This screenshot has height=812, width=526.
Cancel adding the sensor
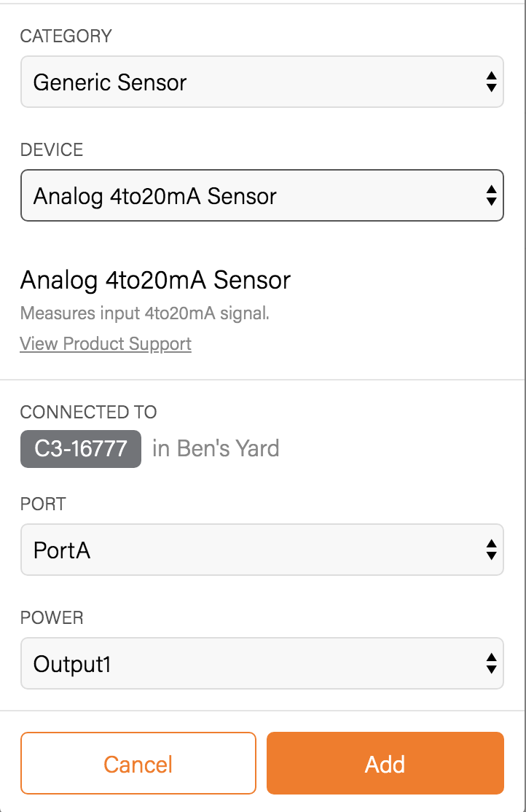click(138, 764)
